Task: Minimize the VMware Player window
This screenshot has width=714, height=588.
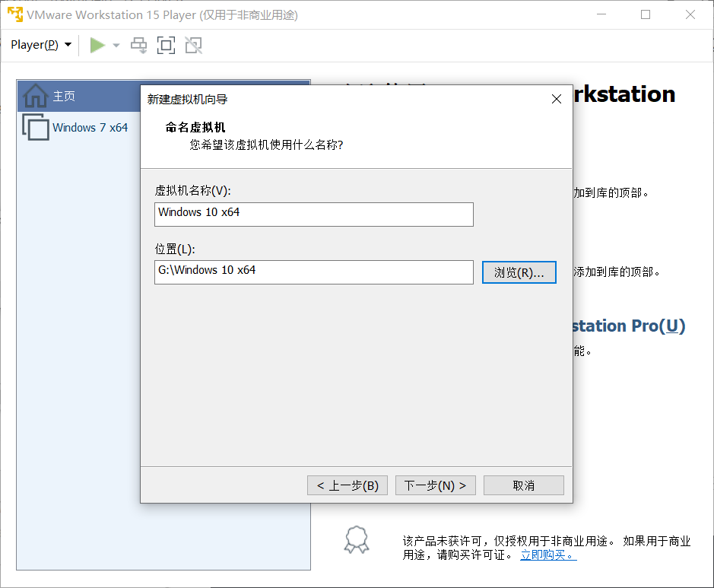Action: pos(601,14)
